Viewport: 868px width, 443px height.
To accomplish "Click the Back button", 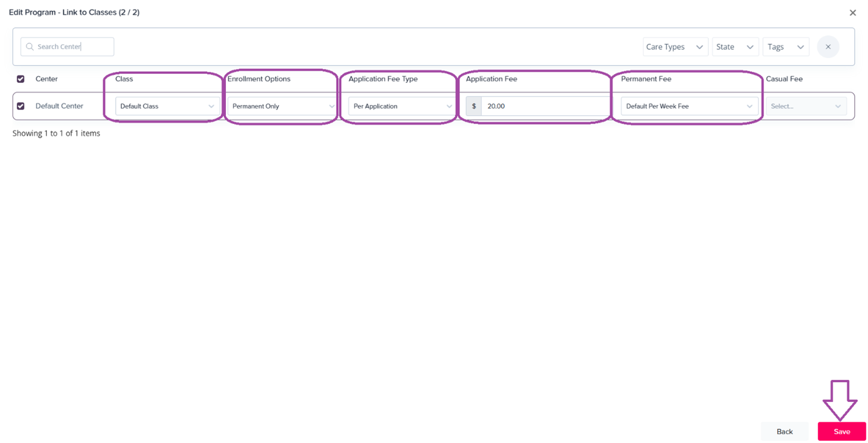I will [x=784, y=431].
